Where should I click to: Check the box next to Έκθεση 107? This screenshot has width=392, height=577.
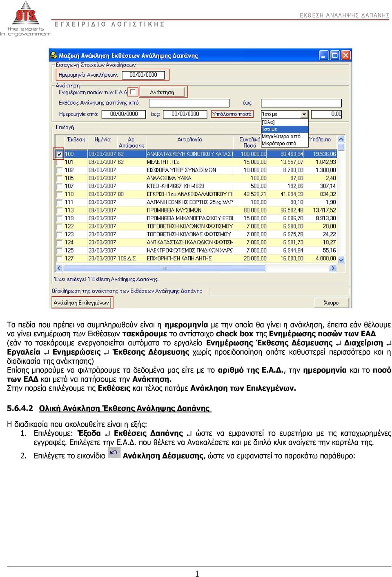pyautogui.click(x=60, y=186)
